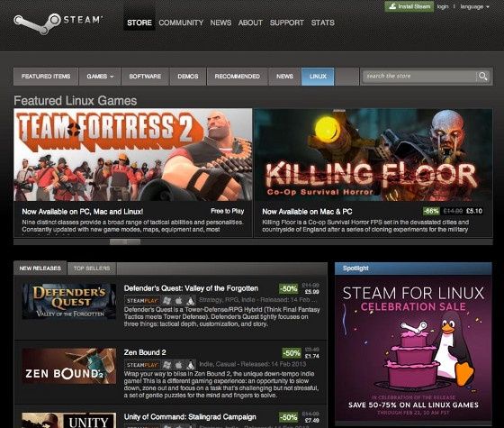Image resolution: width=504 pixels, height=428 pixels.
Task: Click the £5.10 Killing Floor price
Action: (x=474, y=211)
